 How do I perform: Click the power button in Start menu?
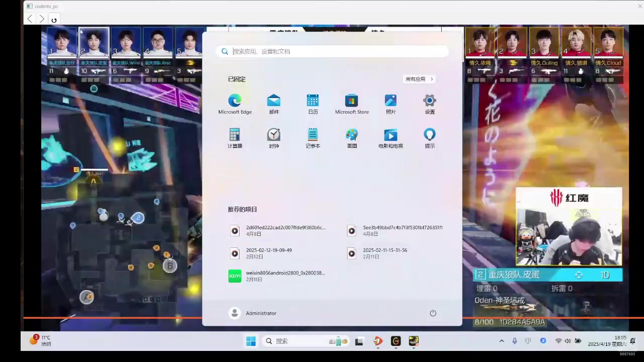coord(433,313)
